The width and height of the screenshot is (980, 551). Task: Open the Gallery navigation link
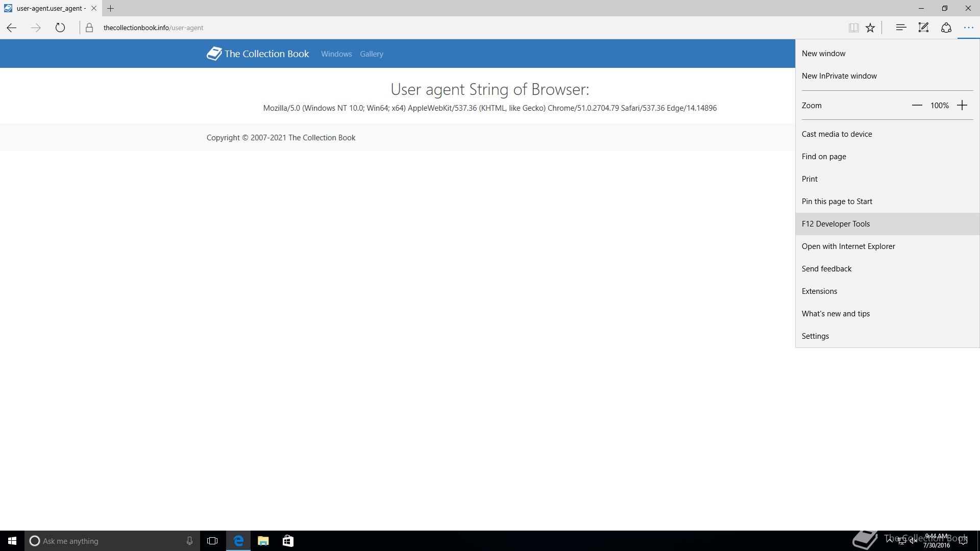tap(371, 54)
